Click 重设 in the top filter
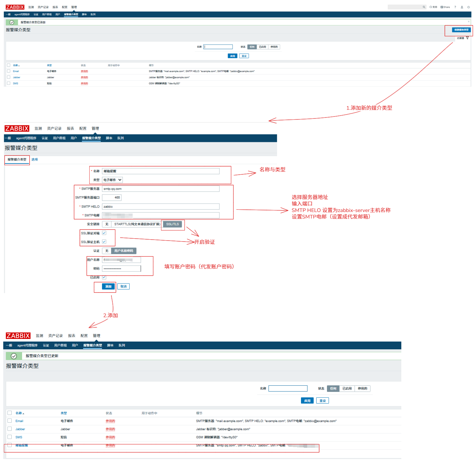Screen dimensions: 476x462 pos(244,56)
